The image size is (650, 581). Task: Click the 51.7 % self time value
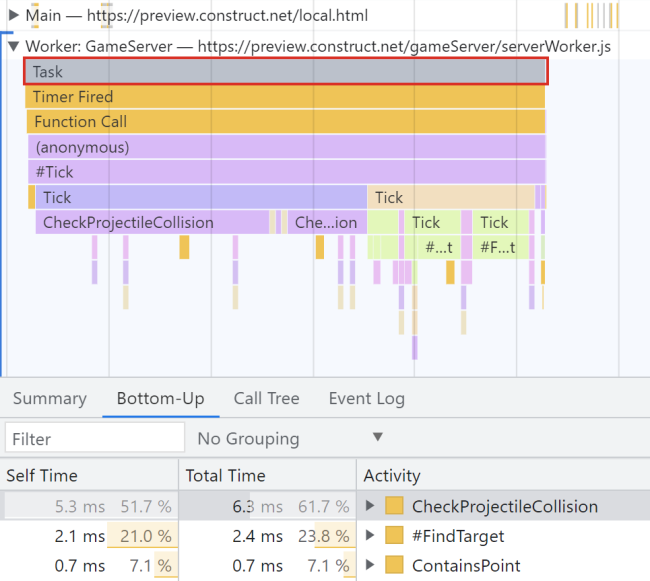point(146,506)
